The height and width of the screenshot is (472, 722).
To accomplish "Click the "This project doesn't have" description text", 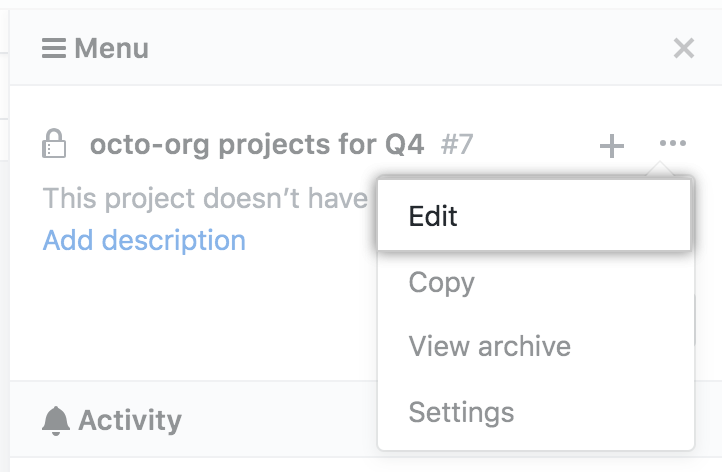I will pos(205,198).
